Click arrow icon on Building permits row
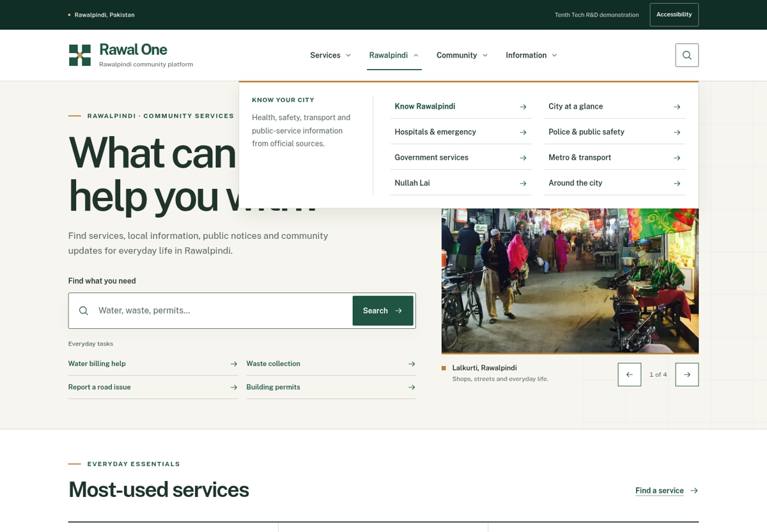The width and height of the screenshot is (767, 532). coord(412,388)
